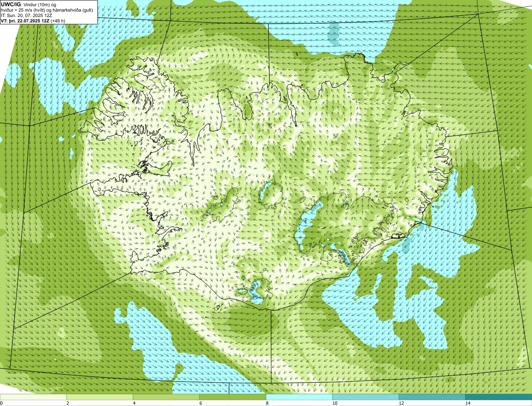This screenshot has height=406, width=532.
Task: Click the 'IT: Sun. 20. 07. 2025 12Z' line
Action: (27, 15)
